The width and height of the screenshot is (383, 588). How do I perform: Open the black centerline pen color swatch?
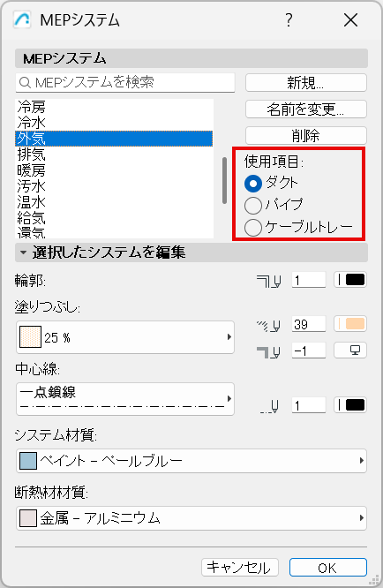coord(350,405)
